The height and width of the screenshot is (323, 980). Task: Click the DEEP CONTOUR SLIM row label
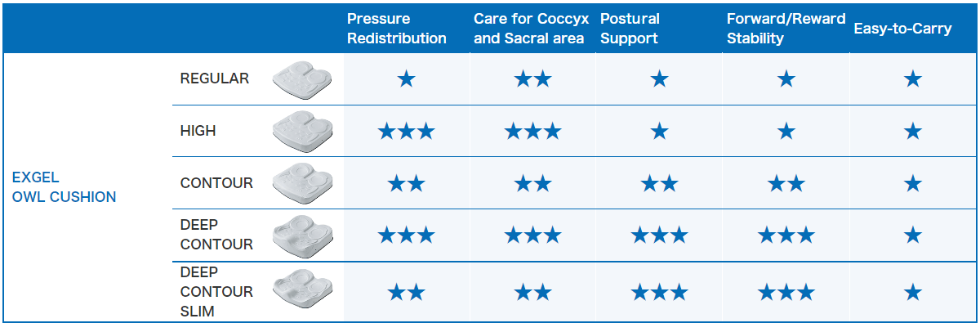tap(216, 291)
